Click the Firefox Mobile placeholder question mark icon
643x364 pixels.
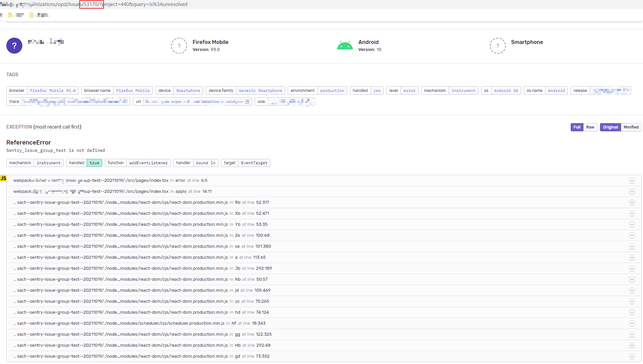(179, 46)
